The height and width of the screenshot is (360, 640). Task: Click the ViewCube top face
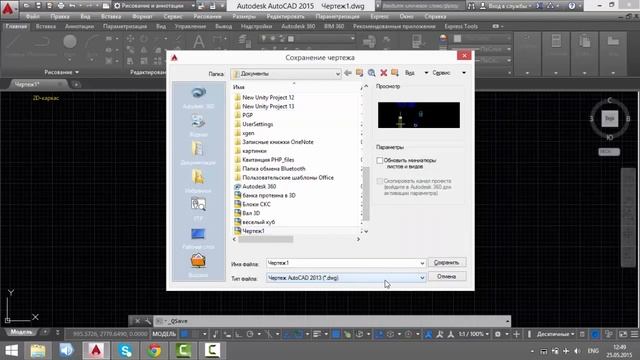(609, 118)
